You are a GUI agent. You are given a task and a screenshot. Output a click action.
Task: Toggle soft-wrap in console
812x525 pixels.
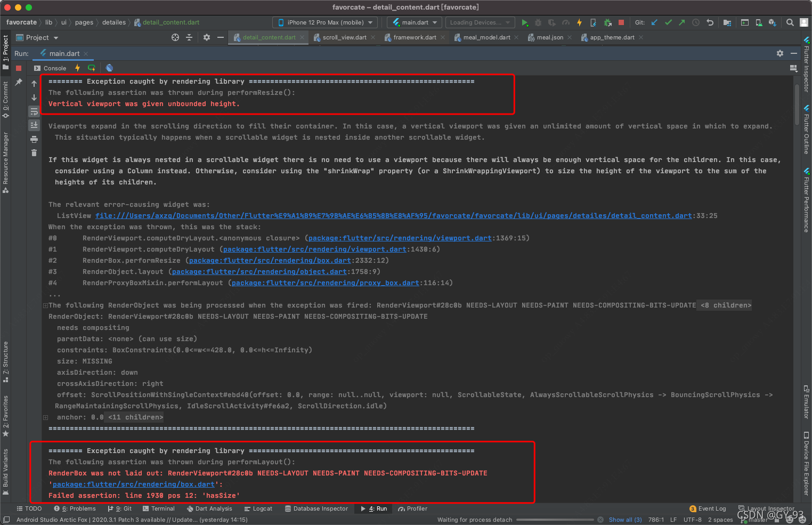[34, 111]
